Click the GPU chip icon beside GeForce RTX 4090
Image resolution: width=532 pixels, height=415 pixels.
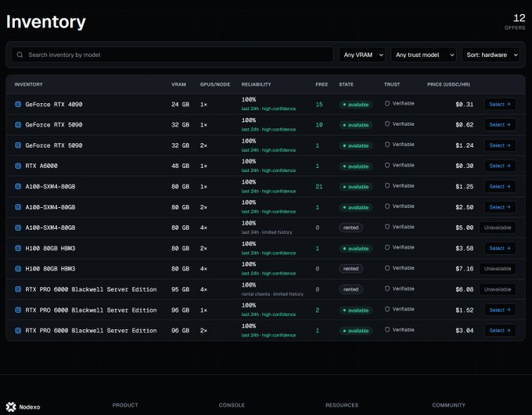click(x=18, y=105)
